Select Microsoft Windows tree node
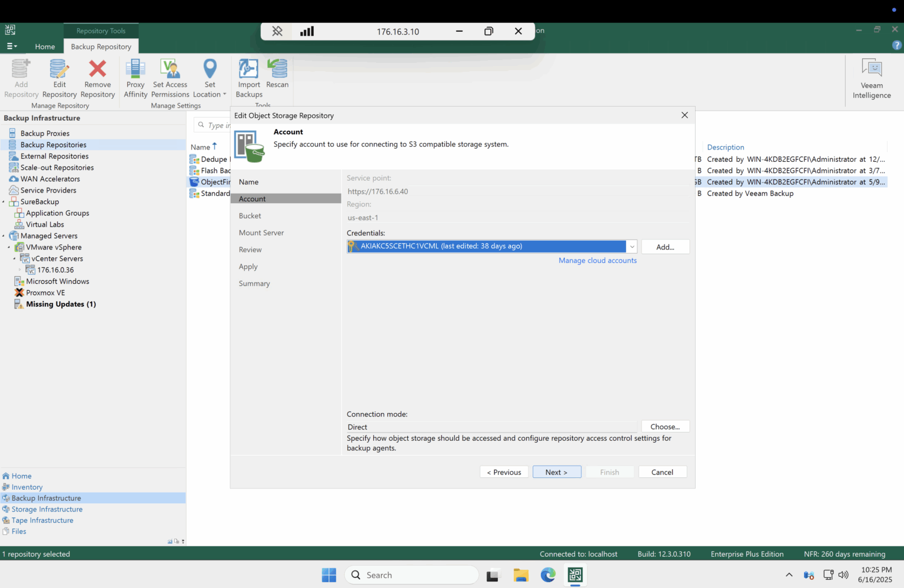Viewport: 904px width, 588px height. (x=57, y=281)
